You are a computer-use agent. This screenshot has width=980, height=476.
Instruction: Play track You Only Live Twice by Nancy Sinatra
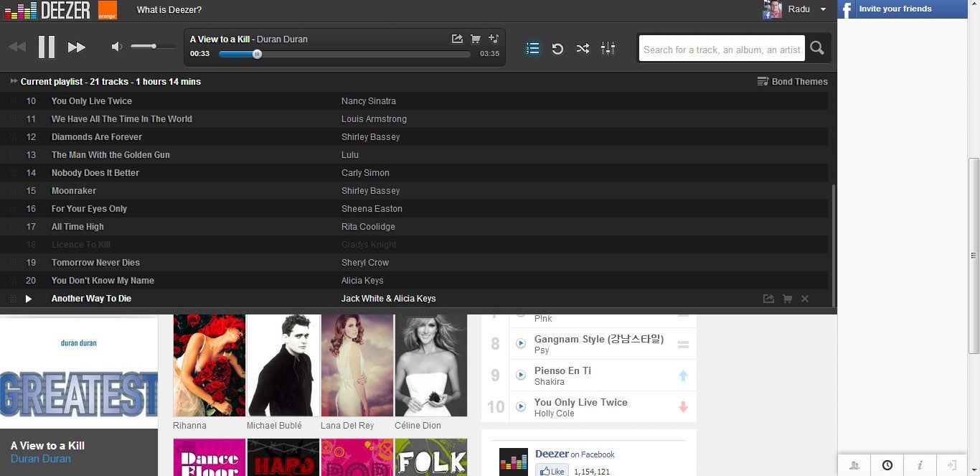(92, 101)
